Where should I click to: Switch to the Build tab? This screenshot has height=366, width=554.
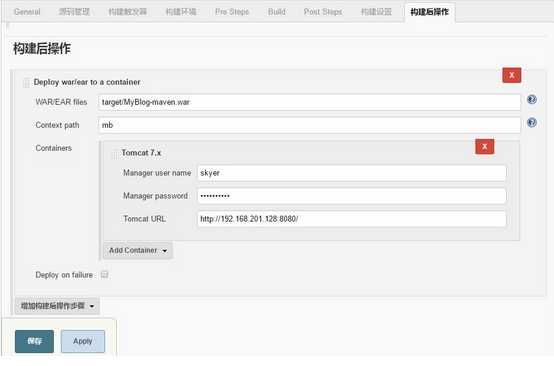point(276,12)
